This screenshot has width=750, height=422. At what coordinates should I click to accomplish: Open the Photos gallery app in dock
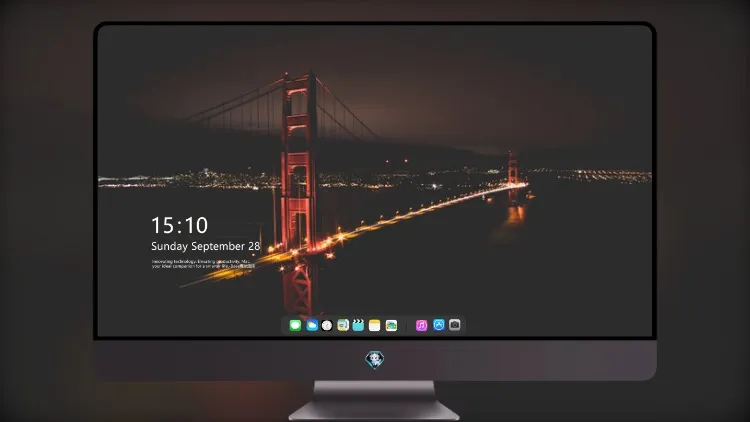pyautogui.click(x=391, y=325)
